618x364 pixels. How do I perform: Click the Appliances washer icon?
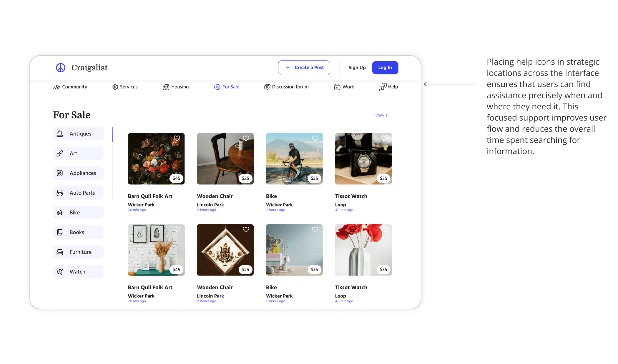tap(60, 173)
